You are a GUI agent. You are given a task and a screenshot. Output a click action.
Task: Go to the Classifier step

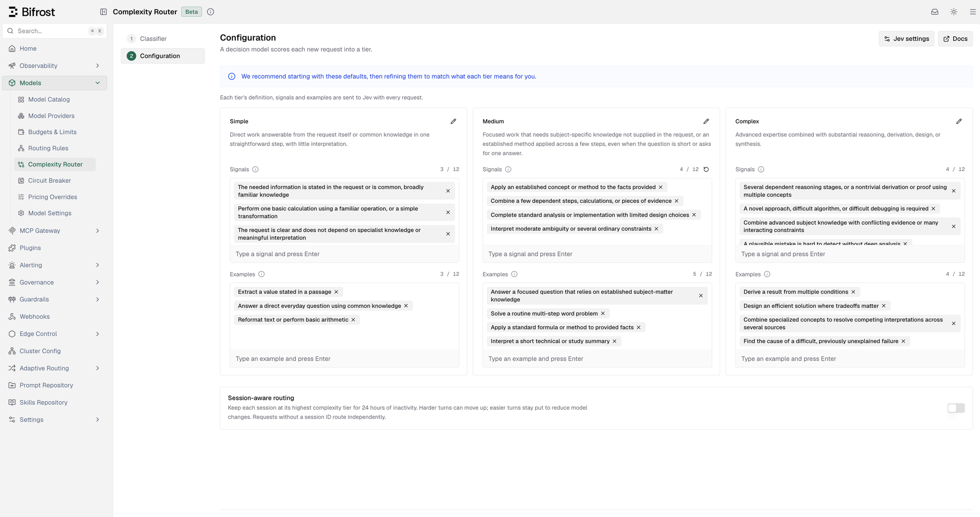click(163, 39)
